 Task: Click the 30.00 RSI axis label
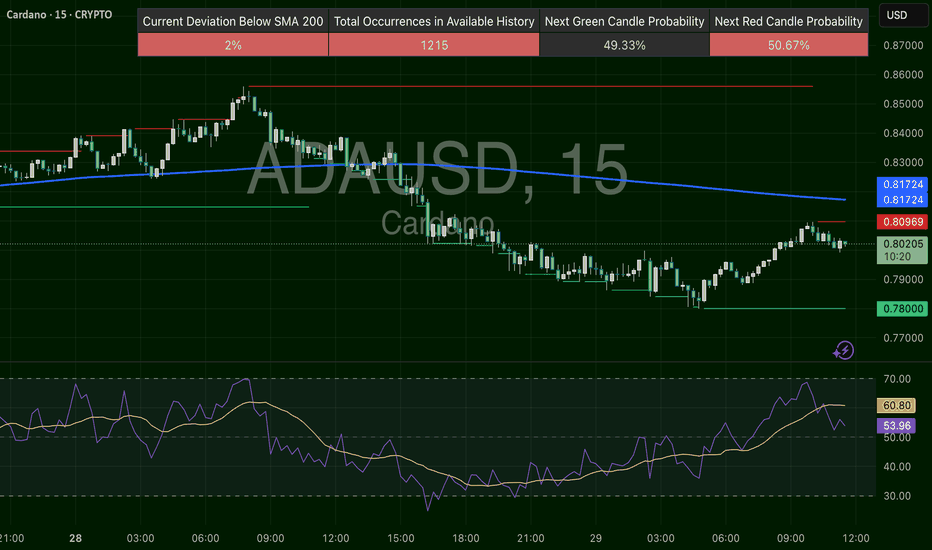(x=897, y=496)
